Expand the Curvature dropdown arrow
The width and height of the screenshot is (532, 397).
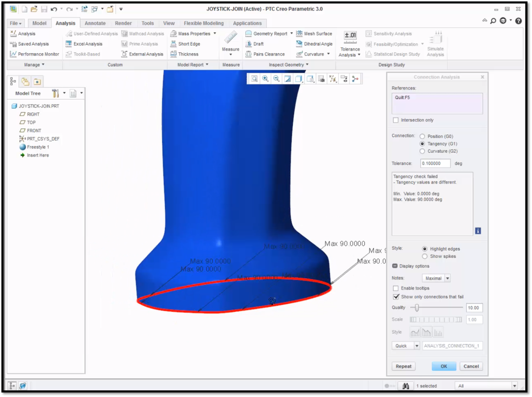pos(329,54)
